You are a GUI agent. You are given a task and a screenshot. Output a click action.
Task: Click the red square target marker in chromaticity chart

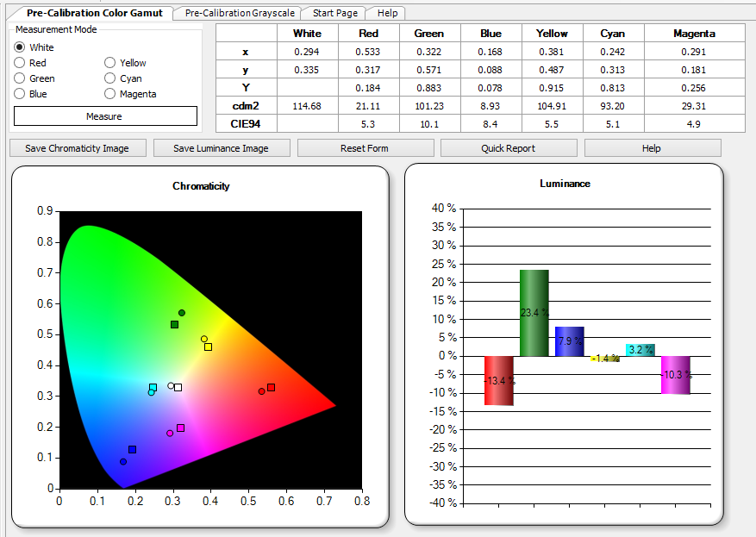coord(271,388)
